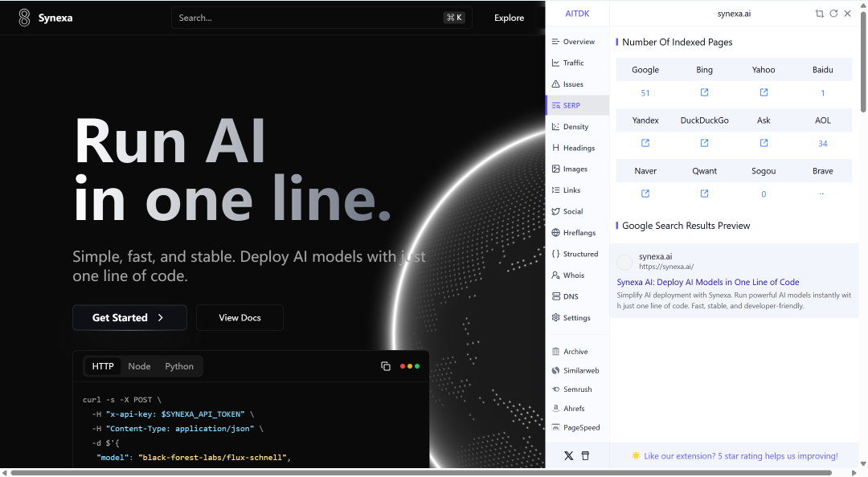
Task: Click the https://synexa.ai/ preview URL
Action: click(x=666, y=267)
